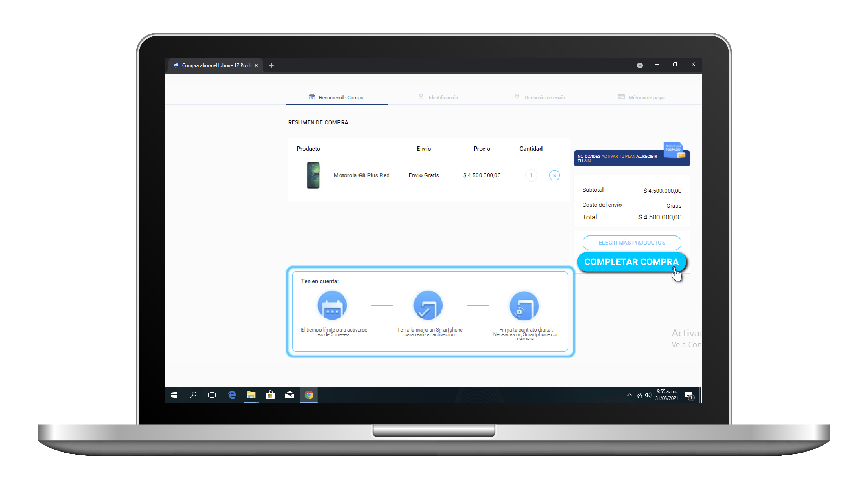The height and width of the screenshot is (489, 868).
Task: Click the Subtotal amount value
Action: point(662,191)
